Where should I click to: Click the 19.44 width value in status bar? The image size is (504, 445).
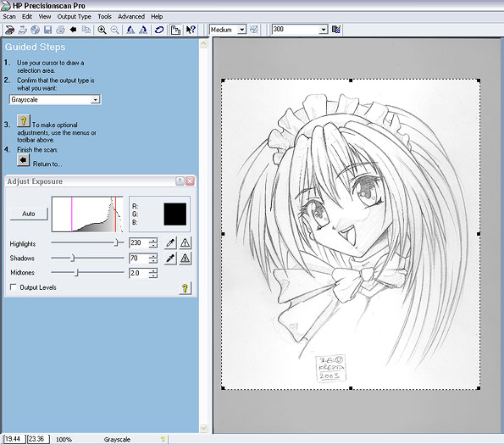[x=14, y=439]
